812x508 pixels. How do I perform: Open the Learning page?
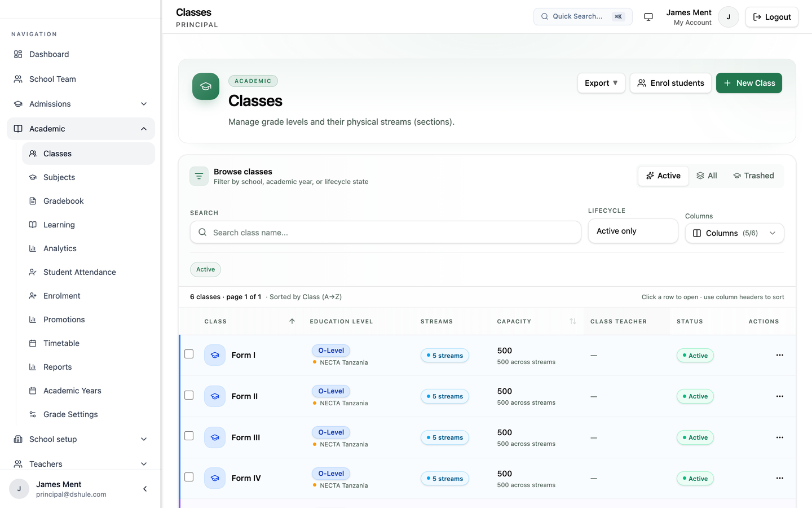(x=89, y=225)
